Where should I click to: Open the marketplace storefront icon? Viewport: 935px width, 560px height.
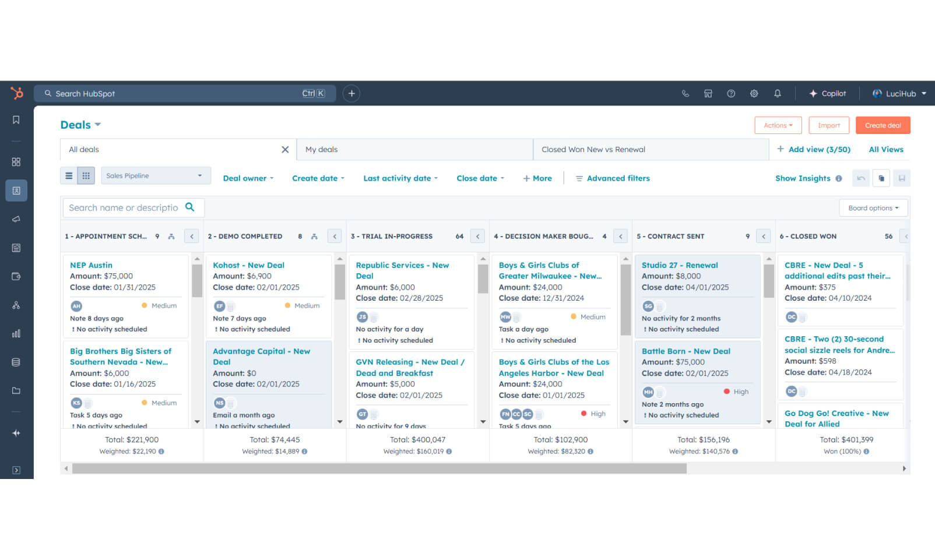(708, 93)
